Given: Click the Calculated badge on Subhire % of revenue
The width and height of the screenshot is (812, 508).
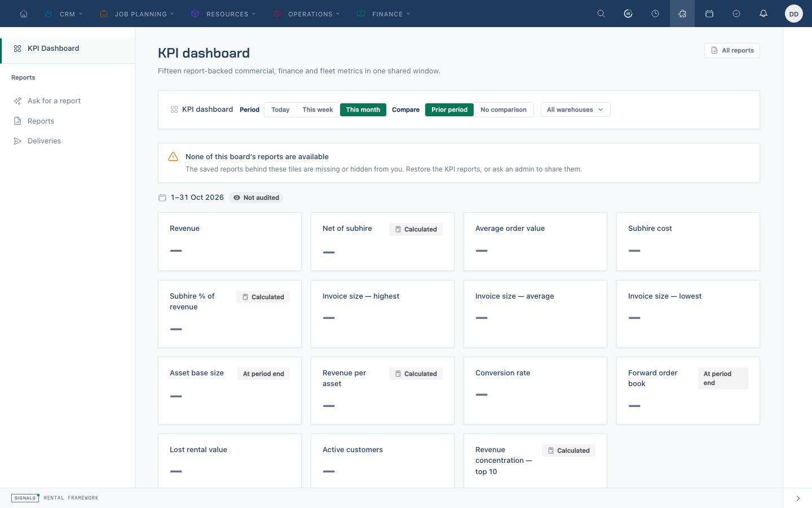Looking at the screenshot, I should 263,297.
